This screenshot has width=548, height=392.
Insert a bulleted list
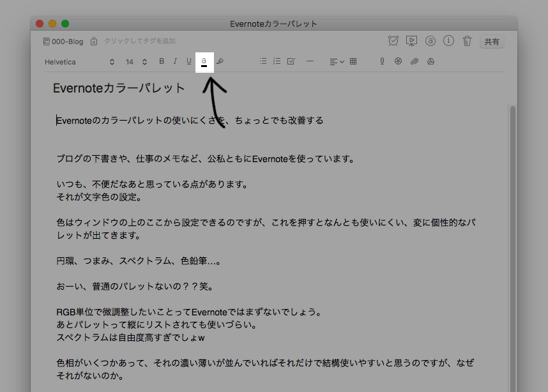263,61
